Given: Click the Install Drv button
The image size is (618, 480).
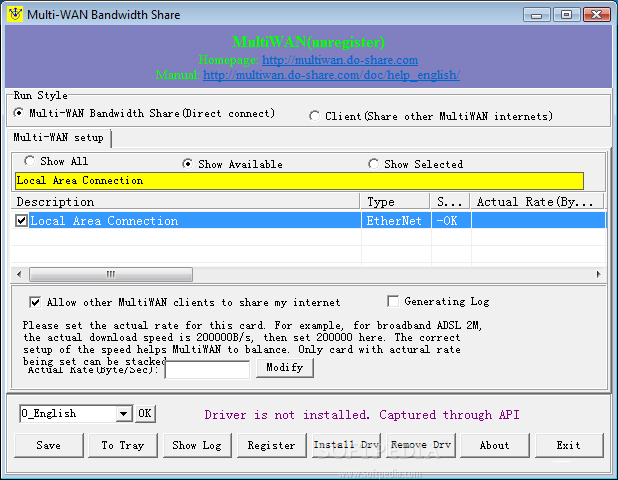Looking at the screenshot, I should tap(346, 445).
